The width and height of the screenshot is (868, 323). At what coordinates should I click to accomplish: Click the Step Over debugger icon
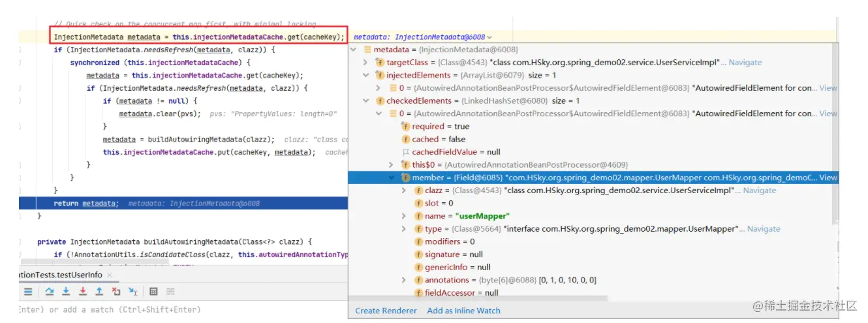tap(50, 292)
